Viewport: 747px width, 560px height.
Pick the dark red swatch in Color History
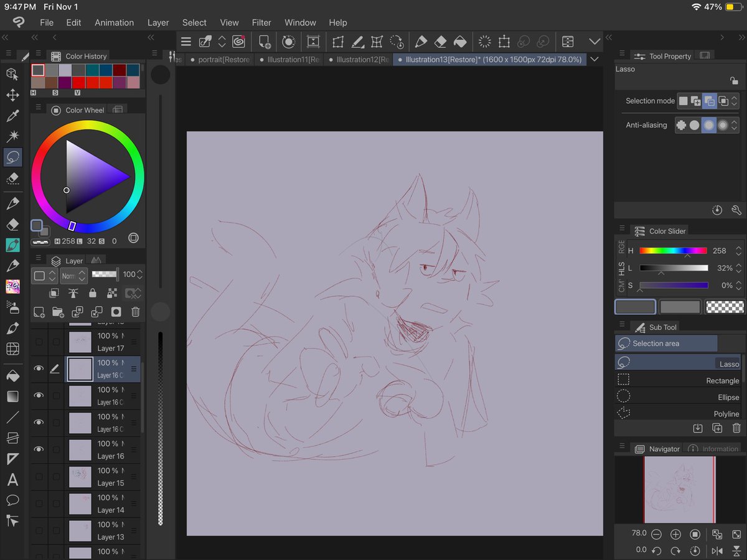click(x=120, y=70)
